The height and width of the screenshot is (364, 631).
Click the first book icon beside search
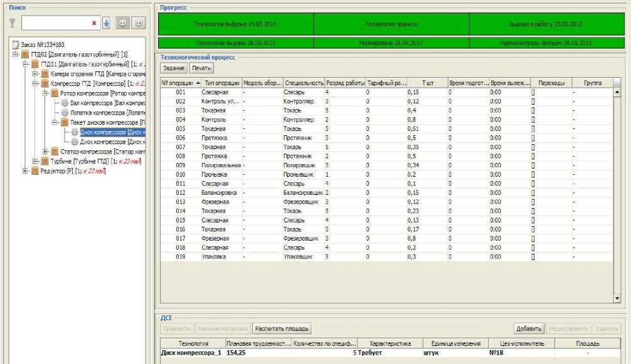[123, 23]
